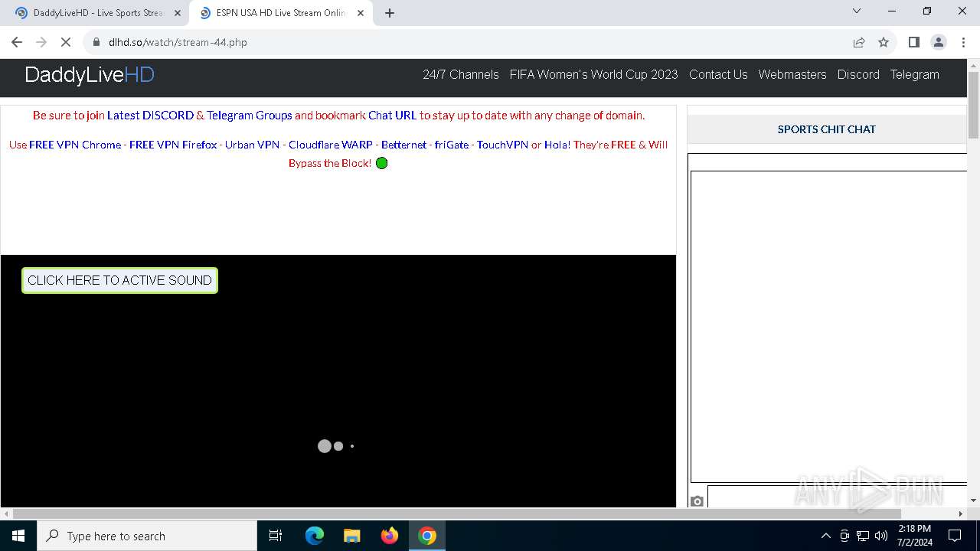980x551 pixels.
Task: View site info lock icon
Action: [x=96, y=42]
